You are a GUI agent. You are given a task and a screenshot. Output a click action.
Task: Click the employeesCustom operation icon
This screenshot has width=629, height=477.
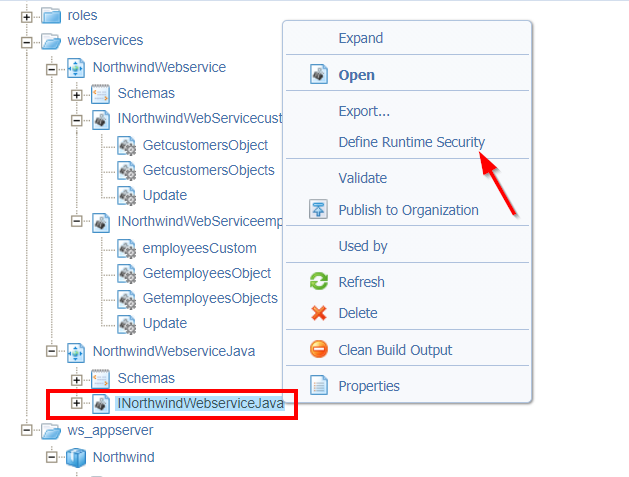pyautogui.click(x=127, y=248)
